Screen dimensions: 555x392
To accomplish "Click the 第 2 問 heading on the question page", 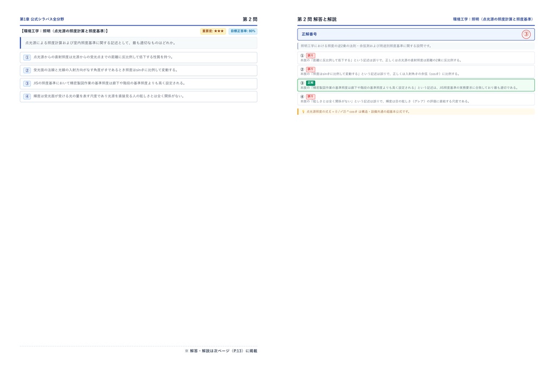I will [250, 19].
